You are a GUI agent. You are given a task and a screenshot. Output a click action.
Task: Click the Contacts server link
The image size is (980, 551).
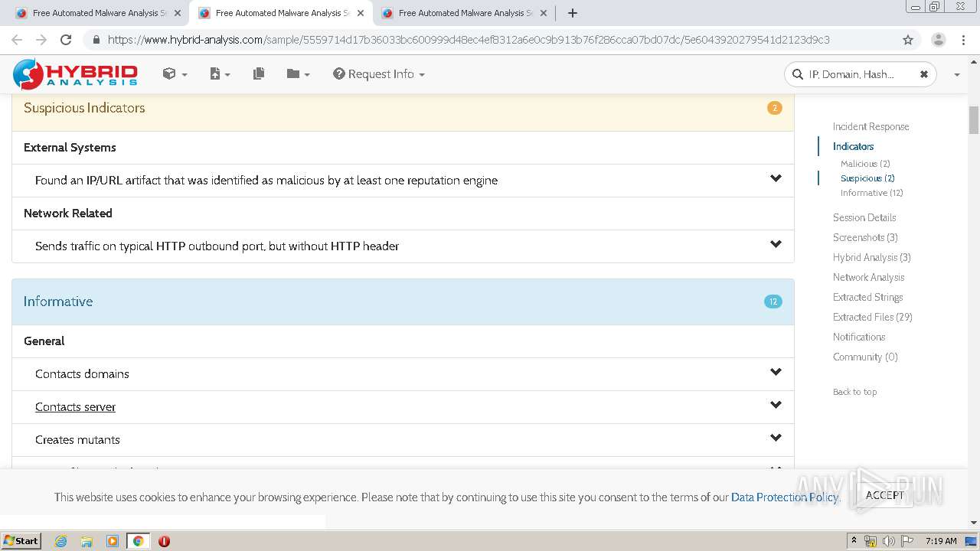tap(75, 407)
